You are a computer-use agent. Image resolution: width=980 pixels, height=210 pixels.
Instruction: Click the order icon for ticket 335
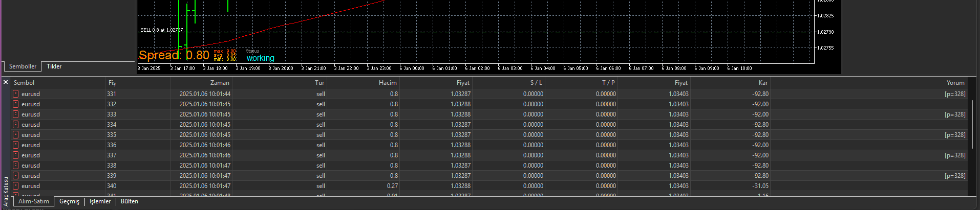point(16,135)
